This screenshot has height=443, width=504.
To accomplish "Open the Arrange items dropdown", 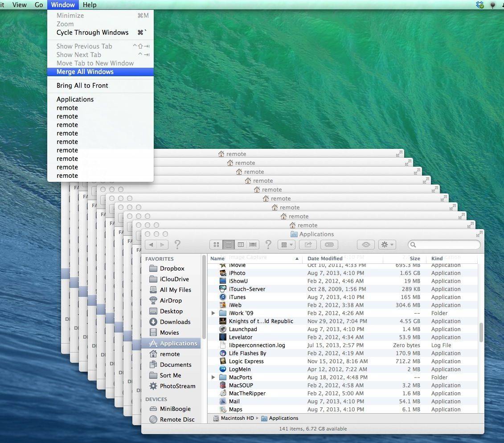I will pyautogui.click(x=286, y=245).
